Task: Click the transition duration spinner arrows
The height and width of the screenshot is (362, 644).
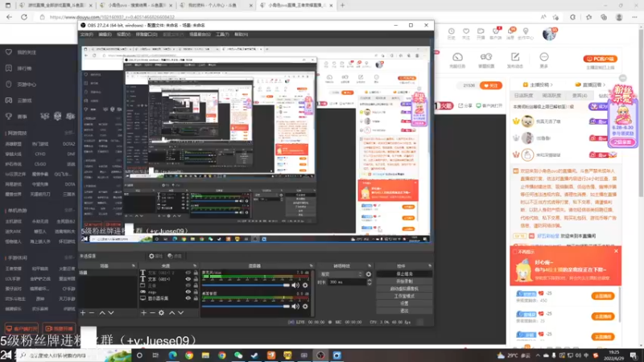Action: pyautogui.click(x=369, y=282)
